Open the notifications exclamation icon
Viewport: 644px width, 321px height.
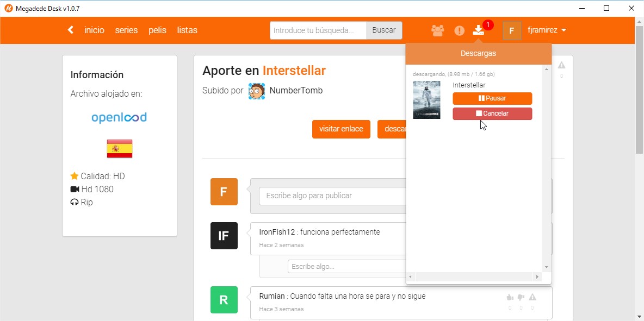pyautogui.click(x=459, y=30)
